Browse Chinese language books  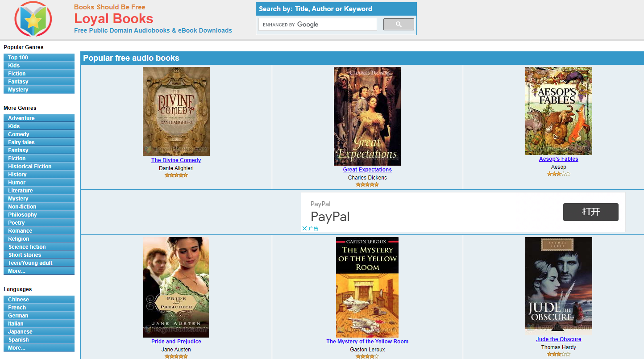(x=39, y=300)
